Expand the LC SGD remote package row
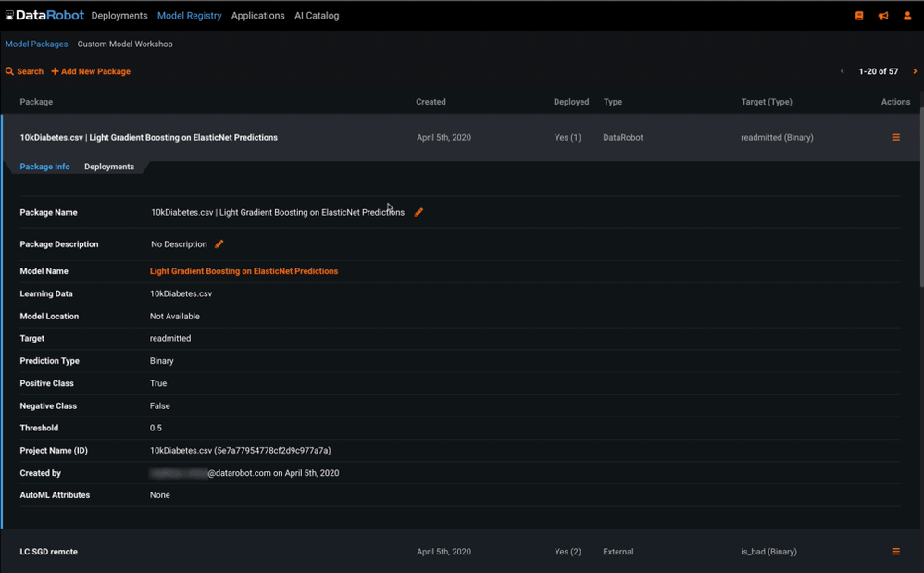This screenshot has width=924, height=573. (48, 552)
